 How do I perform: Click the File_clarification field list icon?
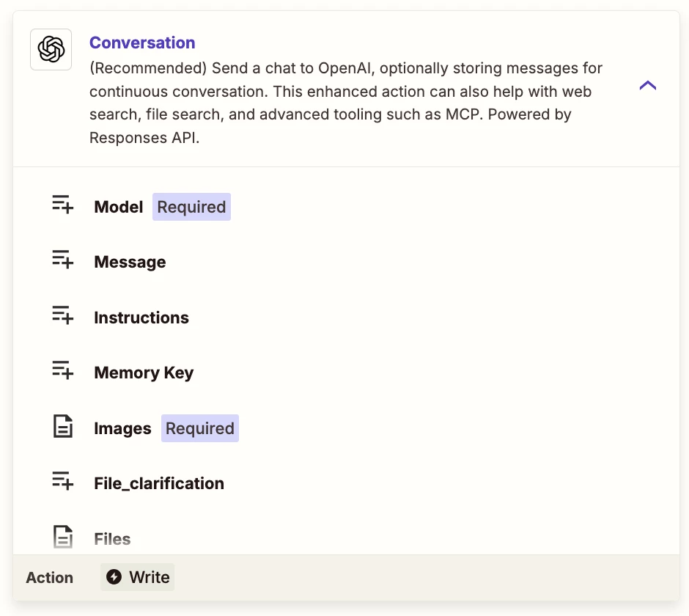(x=63, y=482)
